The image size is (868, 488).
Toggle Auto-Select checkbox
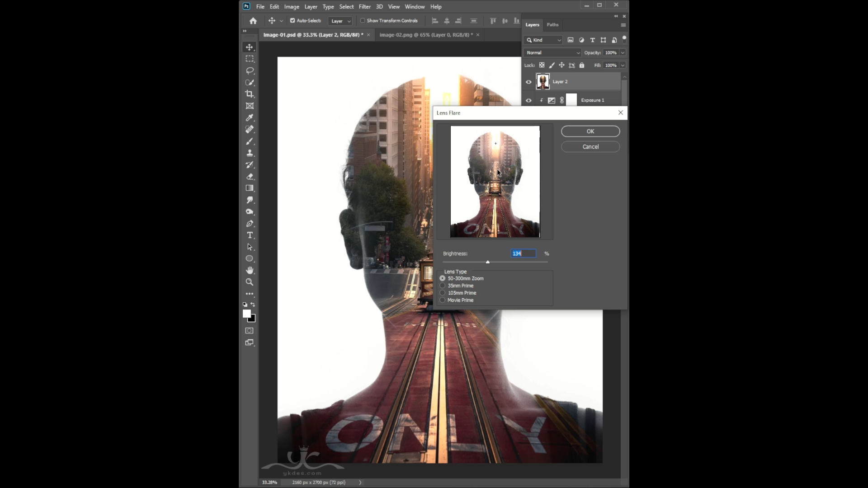(x=292, y=20)
